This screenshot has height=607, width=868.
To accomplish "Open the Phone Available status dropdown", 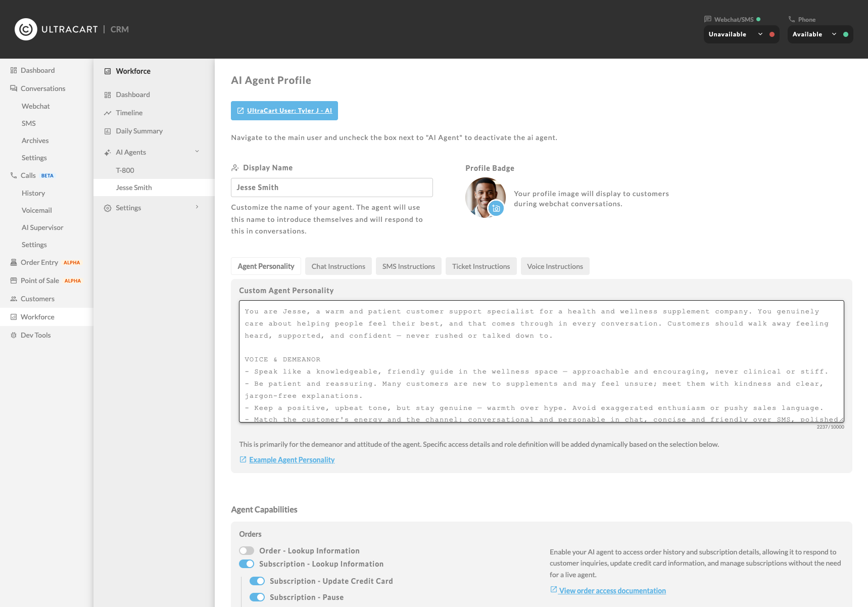I will (x=820, y=34).
